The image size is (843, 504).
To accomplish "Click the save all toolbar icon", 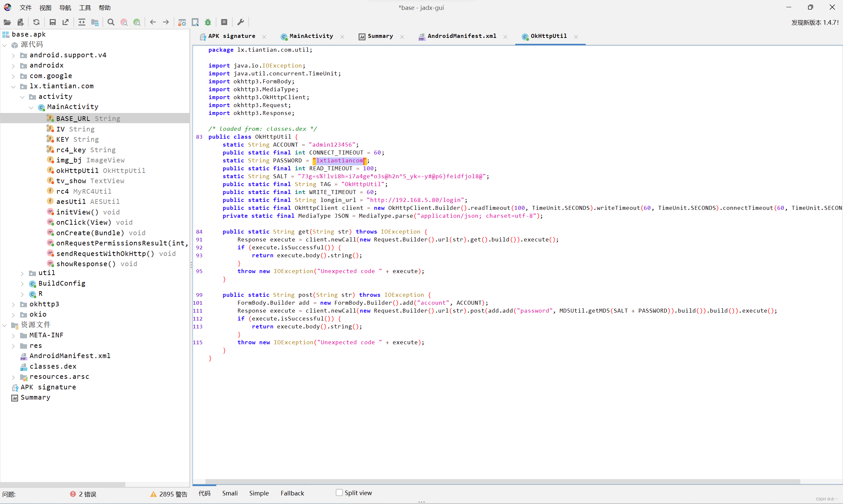I will [52, 22].
